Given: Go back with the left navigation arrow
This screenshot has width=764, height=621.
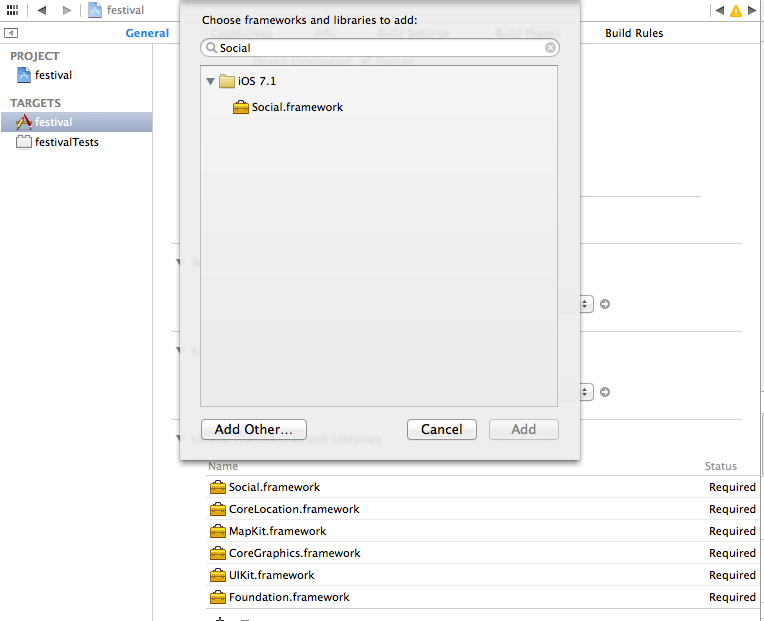Looking at the screenshot, I should [42, 10].
